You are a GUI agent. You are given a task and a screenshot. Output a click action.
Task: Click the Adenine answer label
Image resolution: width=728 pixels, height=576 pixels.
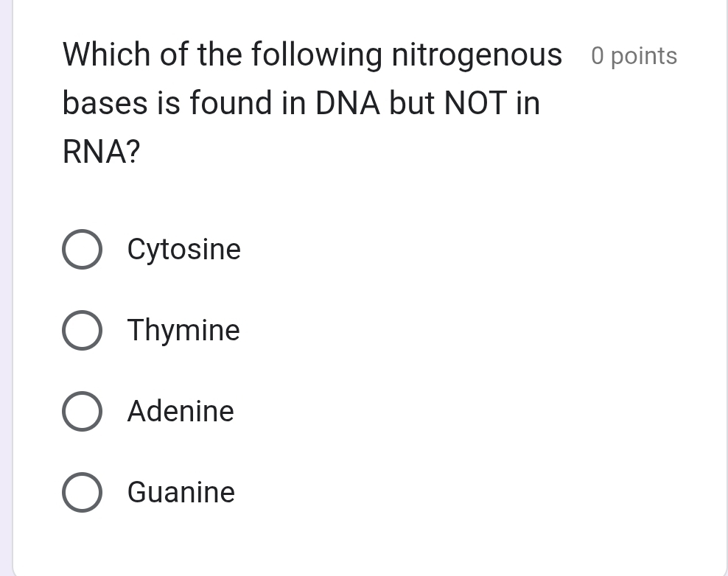point(181,411)
